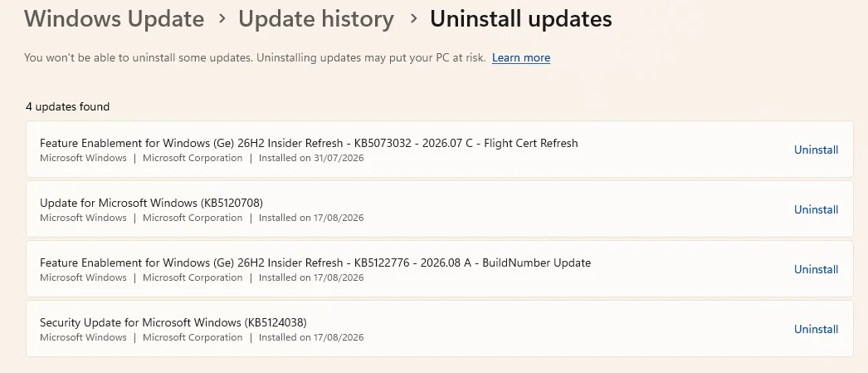Click chevron between Windows Update and Update history
The width and height of the screenshot is (868, 373).
click(x=222, y=19)
